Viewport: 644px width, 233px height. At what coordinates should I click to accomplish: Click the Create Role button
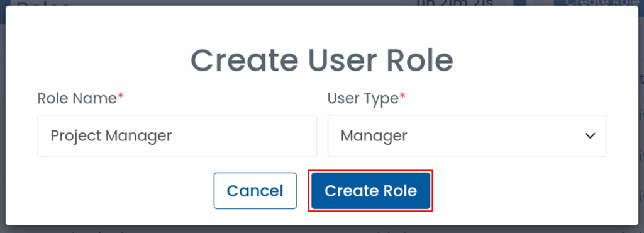coord(370,191)
